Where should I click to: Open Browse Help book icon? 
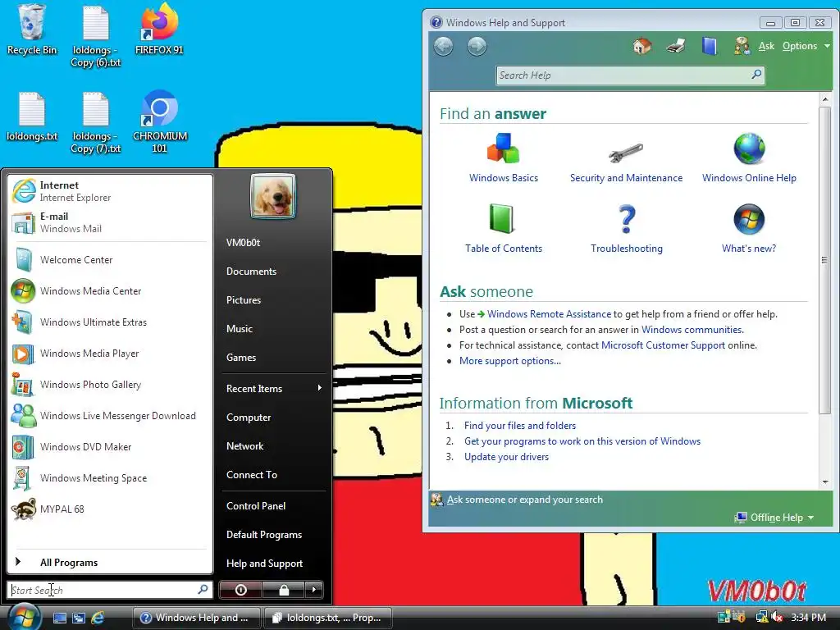pos(709,46)
